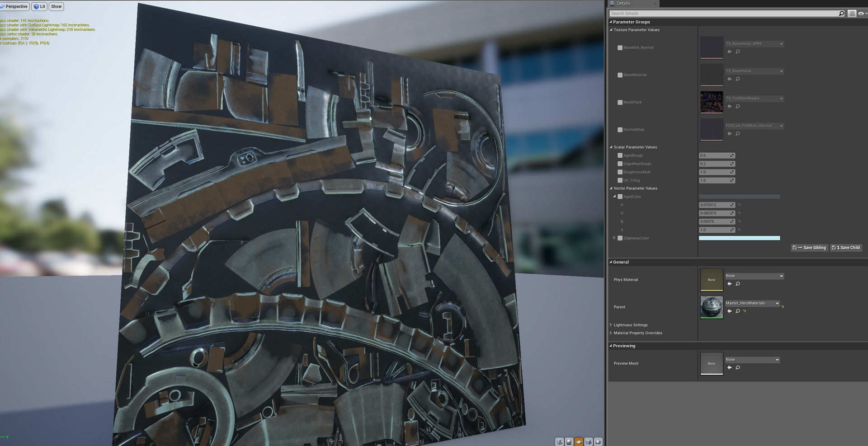
Task: Open the Master_HeroMaterials parent dropdown
Action: (x=752, y=303)
